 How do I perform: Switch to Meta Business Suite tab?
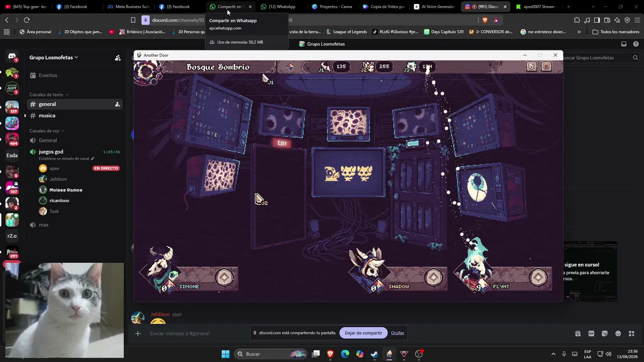(128, 7)
